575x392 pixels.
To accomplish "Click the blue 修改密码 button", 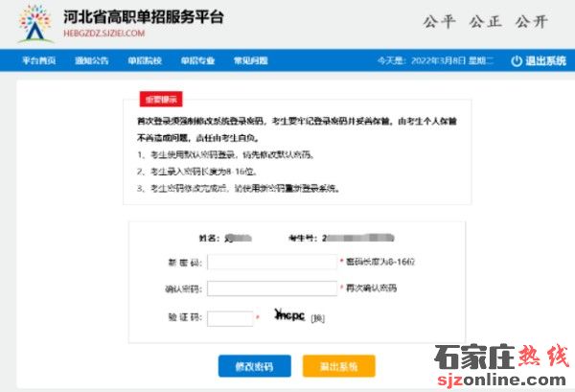I will click(x=255, y=366).
